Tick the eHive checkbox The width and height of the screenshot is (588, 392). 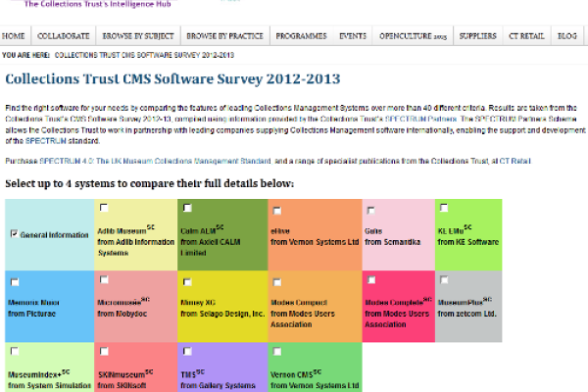277,210
